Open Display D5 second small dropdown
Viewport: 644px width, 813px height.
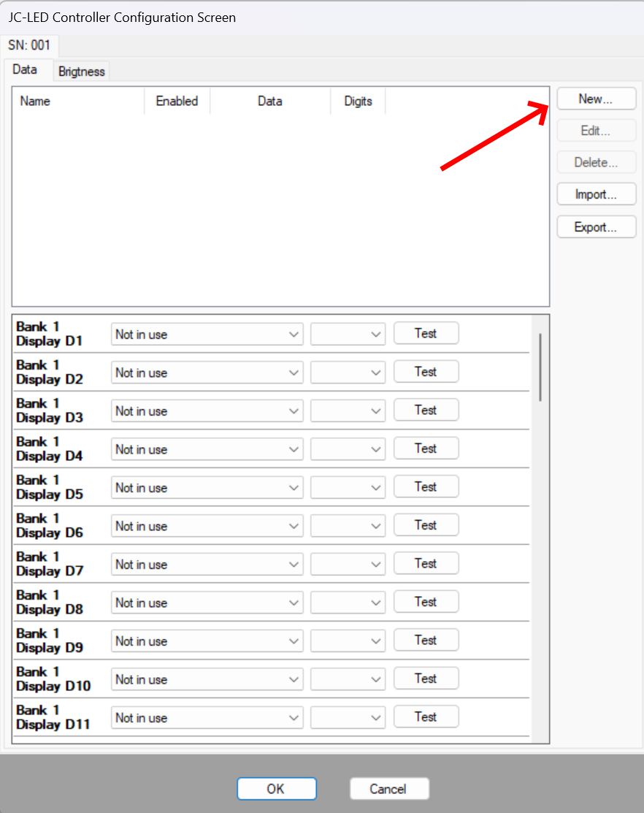348,488
